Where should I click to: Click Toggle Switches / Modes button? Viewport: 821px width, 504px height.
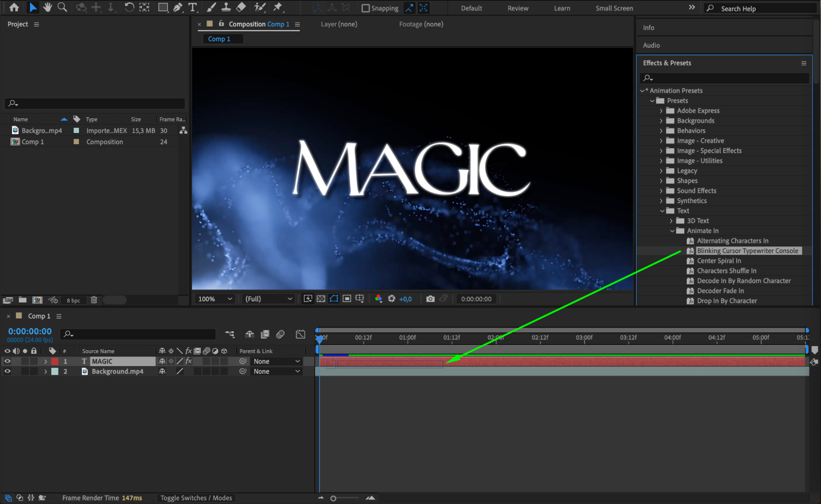pyautogui.click(x=196, y=498)
